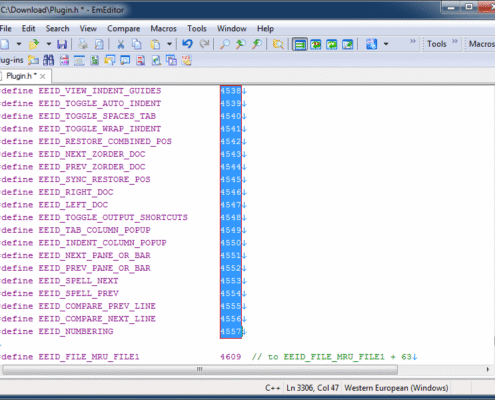The height and width of the screenshot is (400, 495).
Task: Click the horizontal scrollbar thumb
Action: pyautogui.click(x=200, y=369)
